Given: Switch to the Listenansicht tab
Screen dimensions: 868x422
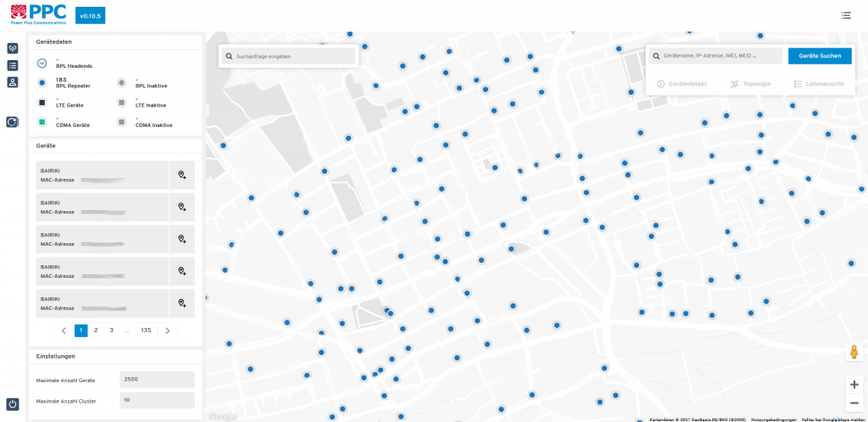Looking at the screenshot, I should [819, 84].
